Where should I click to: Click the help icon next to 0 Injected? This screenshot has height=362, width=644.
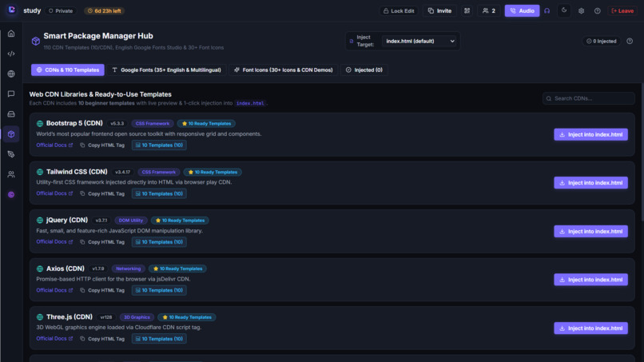pyautogui.click(x=630, y=41)
